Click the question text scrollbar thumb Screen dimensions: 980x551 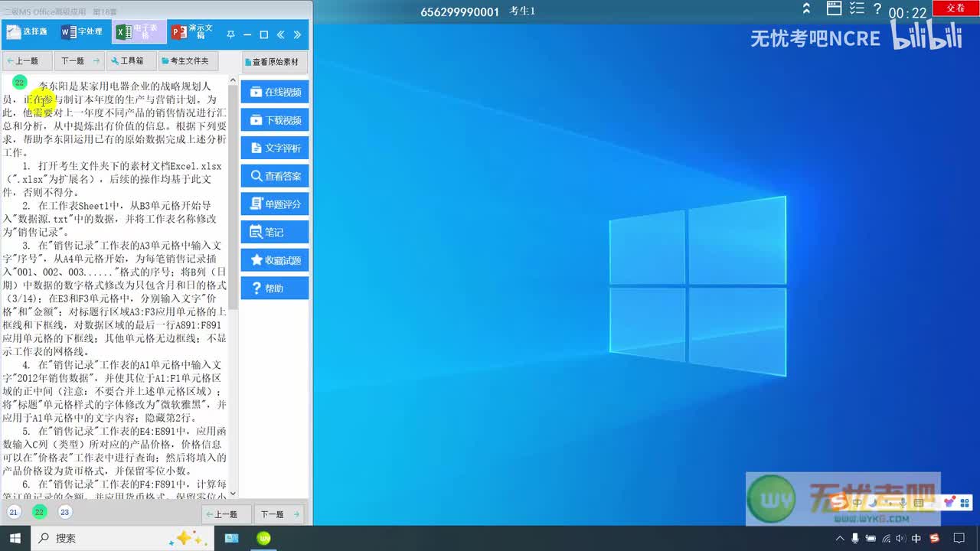pos(233,199)
